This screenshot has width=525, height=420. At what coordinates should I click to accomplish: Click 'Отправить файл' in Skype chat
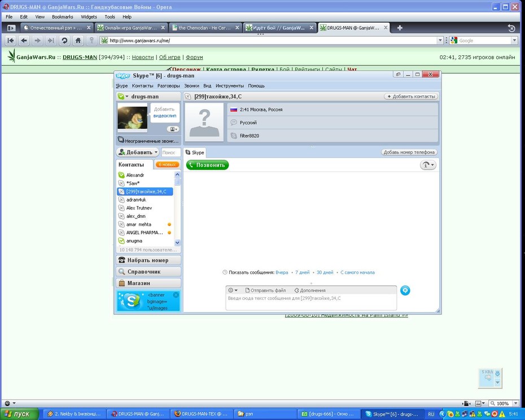pyautogui.click(x=265, y=290)
